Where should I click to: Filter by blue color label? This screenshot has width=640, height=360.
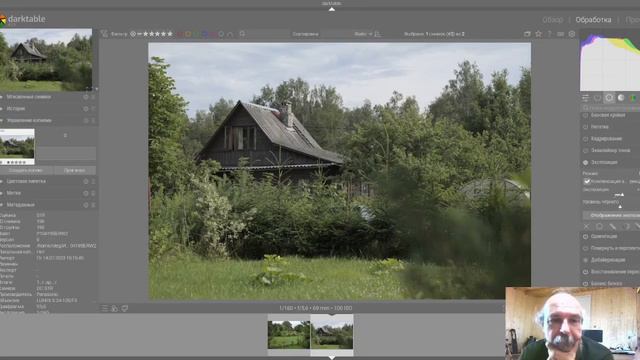[x=205, y=34]
